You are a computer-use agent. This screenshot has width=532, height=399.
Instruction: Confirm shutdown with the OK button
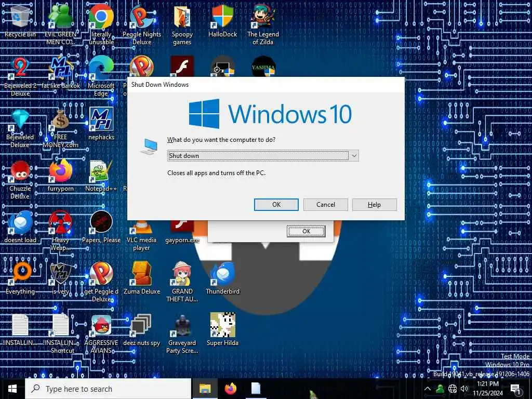[x=276, y=205]
